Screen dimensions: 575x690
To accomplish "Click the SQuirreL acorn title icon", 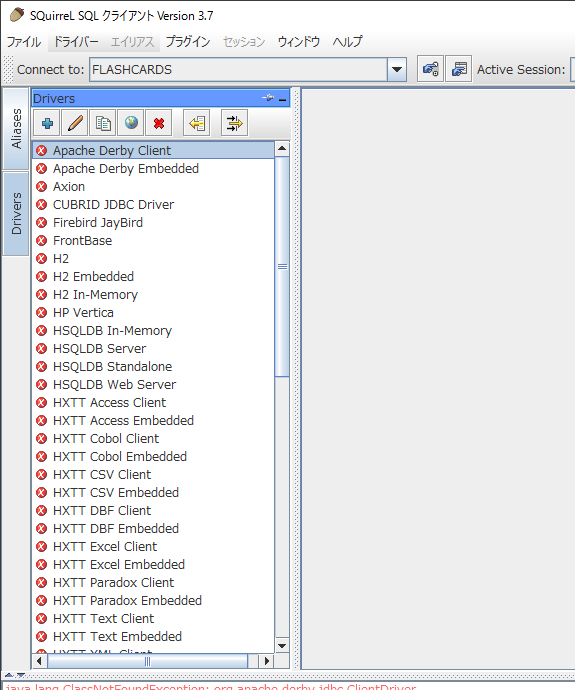I will coord(17,15).
